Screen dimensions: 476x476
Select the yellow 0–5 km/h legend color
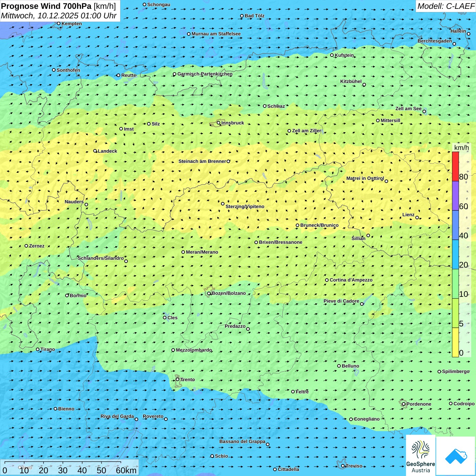point(455,342)
